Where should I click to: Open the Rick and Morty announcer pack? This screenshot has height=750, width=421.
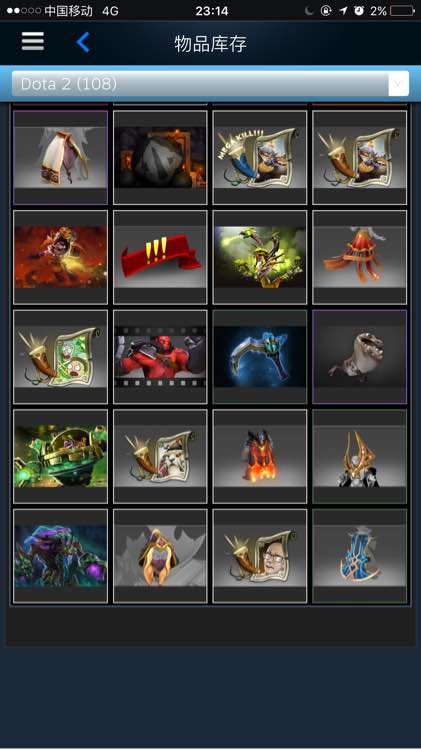pyautogui.click(x=61, y=357)
